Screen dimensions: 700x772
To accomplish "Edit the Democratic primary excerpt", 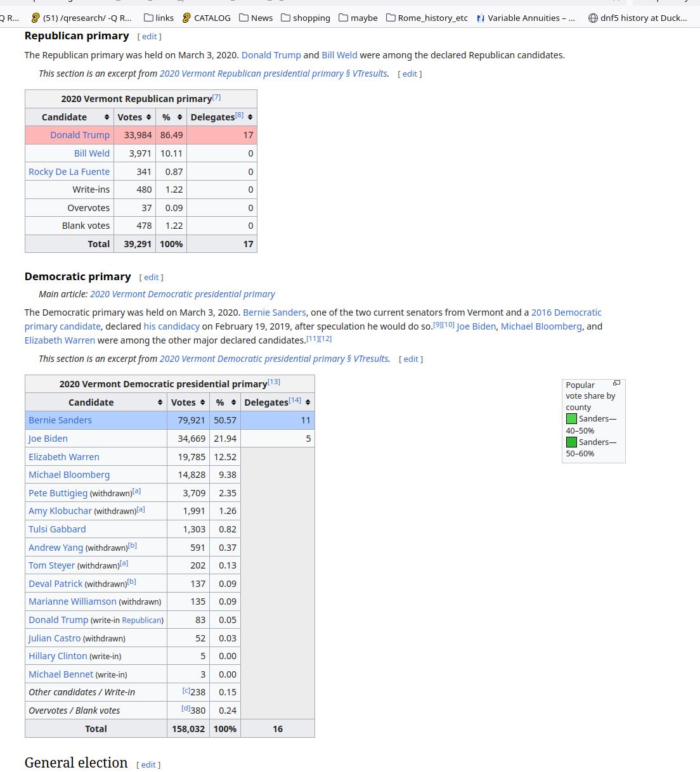I will click(x=411, y=359).
